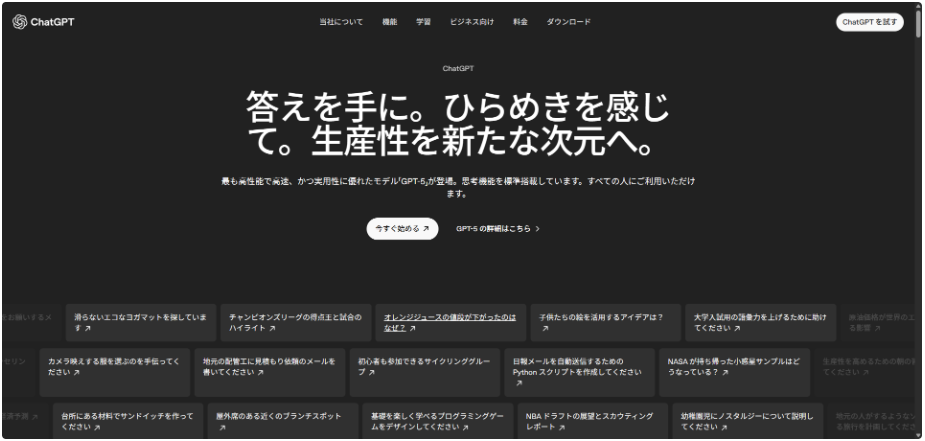Click the ダウンロード nav link
The image size is (925, 441).
569,23
